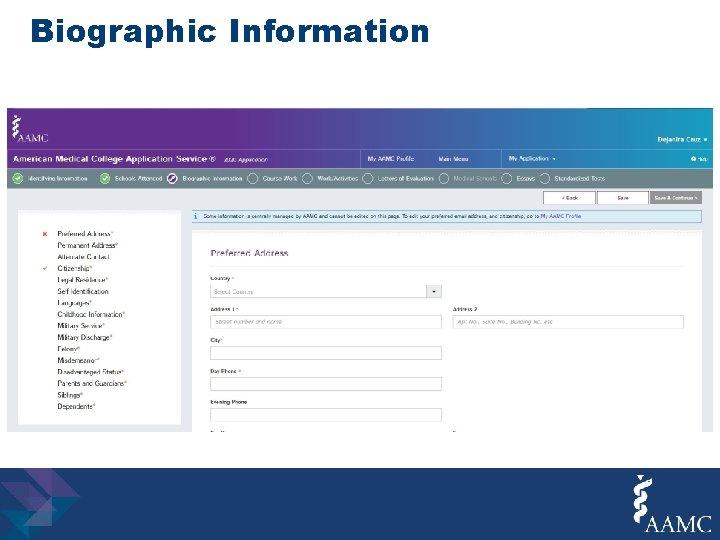
Task: Click the green check next to Citizenship
Action: pos(45,269)
